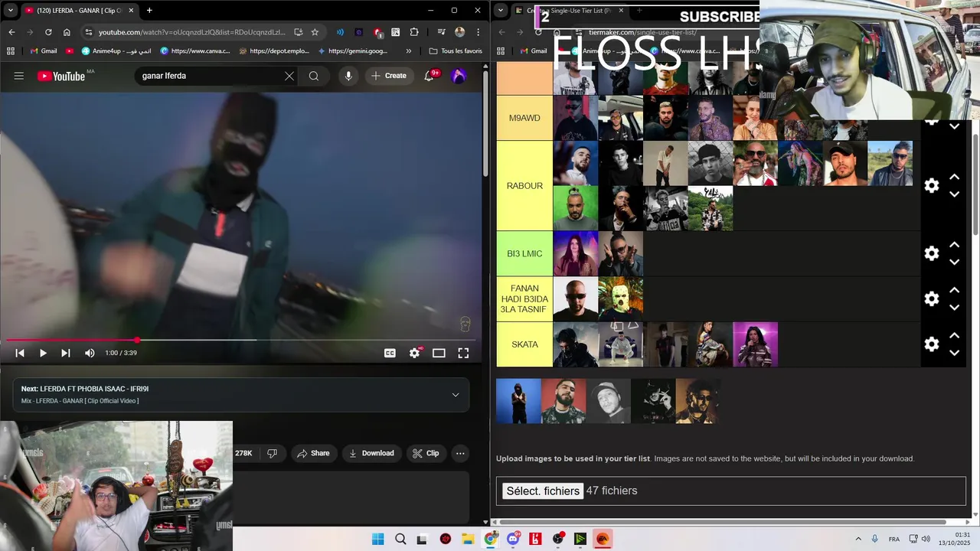Toggle closed captions on the player
The image size is (980, 551).
(x=390, y=353)
